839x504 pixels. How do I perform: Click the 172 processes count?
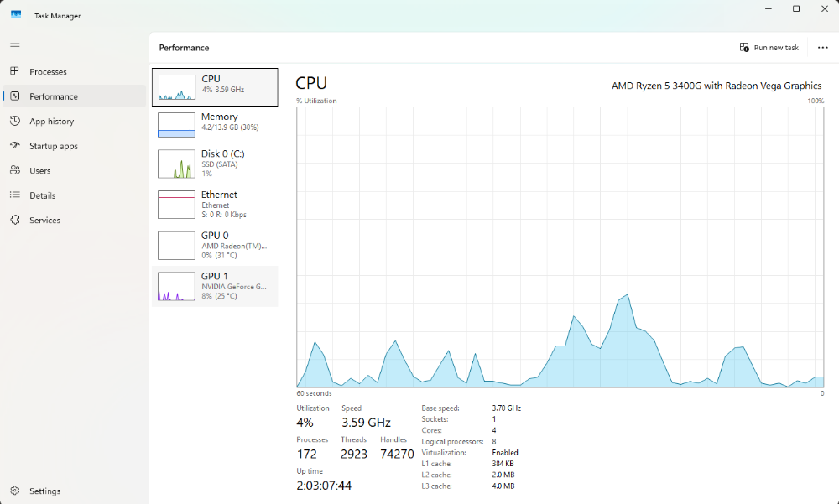coord(306,455)
